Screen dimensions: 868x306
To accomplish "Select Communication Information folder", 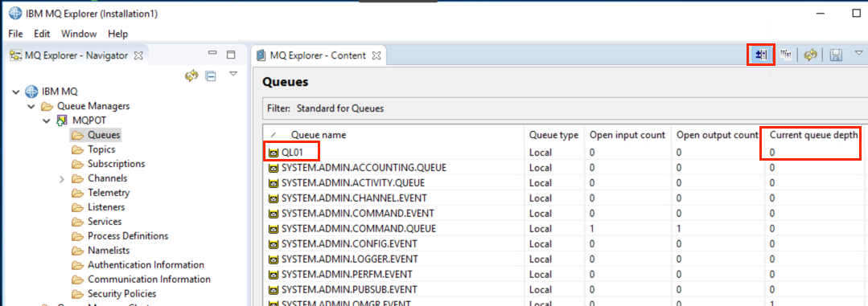I will tap(149, 279).
